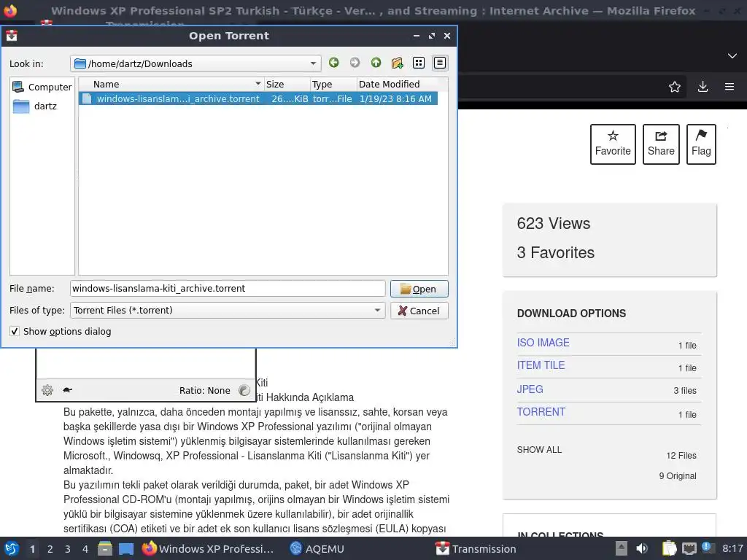Share this archive item
The image size is (747, 560).
pos(661,144)
